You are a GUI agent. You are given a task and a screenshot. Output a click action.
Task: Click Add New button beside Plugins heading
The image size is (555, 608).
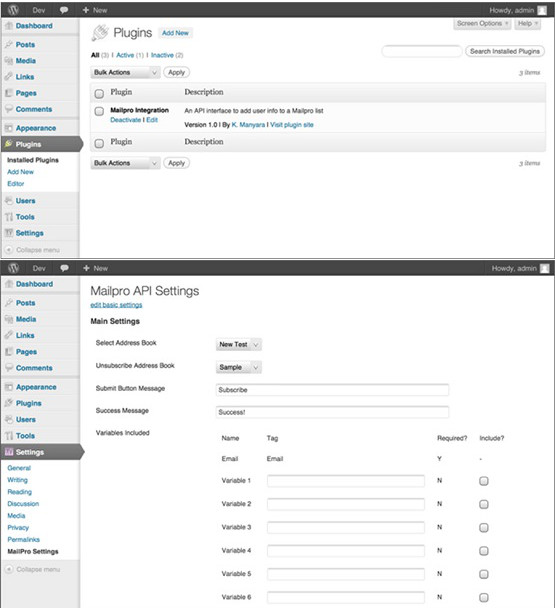[175, 33]
